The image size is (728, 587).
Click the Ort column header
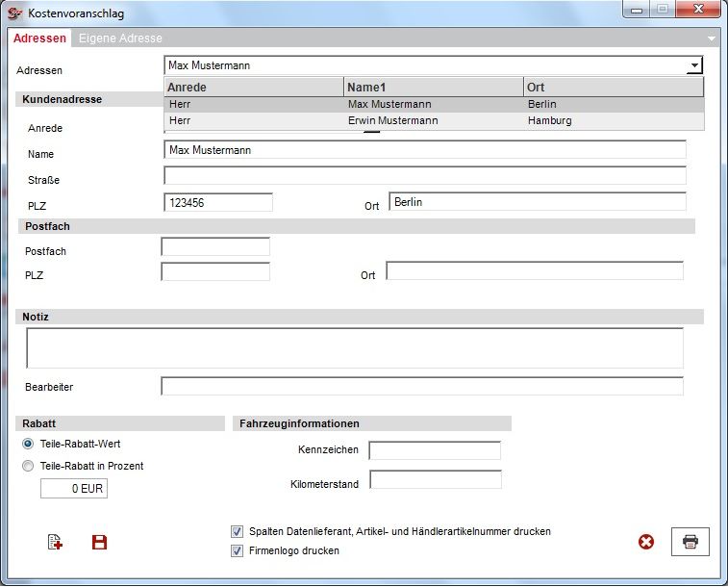click(x=614, y=87)
